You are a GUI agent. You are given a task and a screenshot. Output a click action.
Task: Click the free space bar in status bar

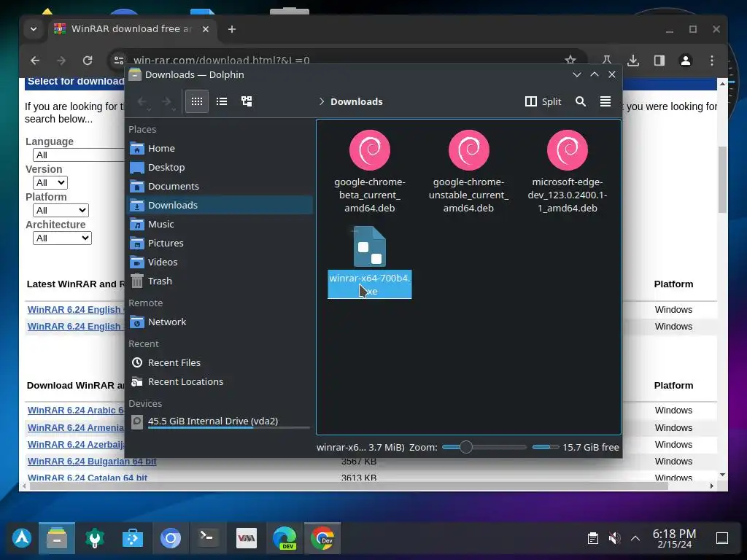tap(546, 447)
